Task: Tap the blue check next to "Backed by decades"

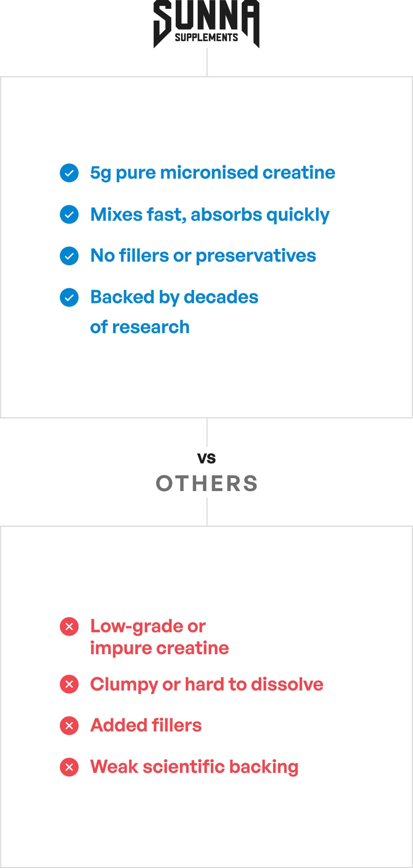Action: 69,297
